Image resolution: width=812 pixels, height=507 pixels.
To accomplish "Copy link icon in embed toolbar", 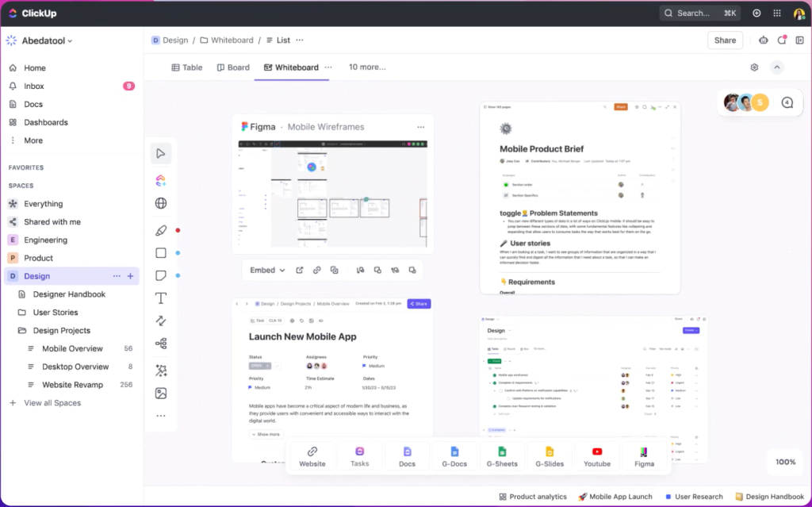I will [317, 270].
